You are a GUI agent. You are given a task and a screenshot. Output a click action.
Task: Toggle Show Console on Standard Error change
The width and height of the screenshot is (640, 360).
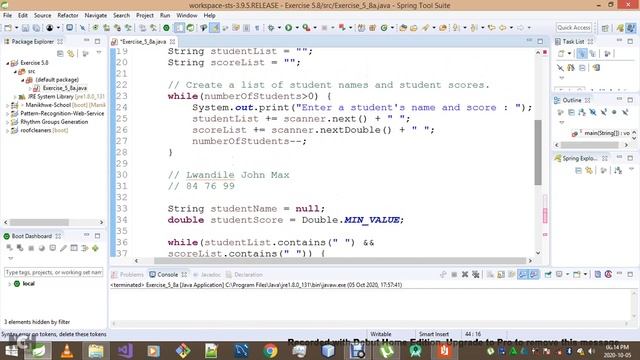[533, 275]
